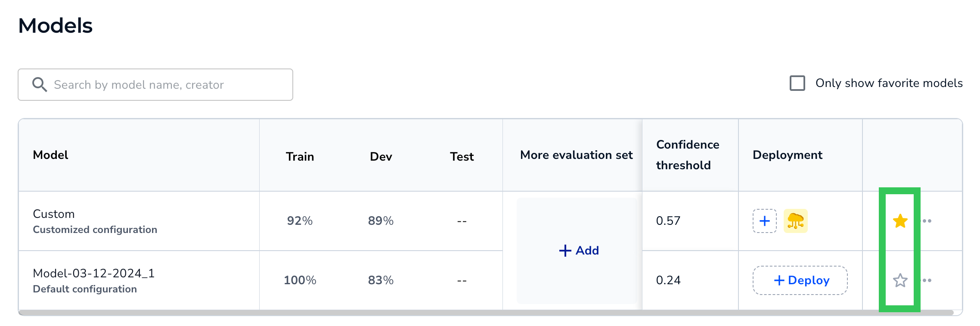Select the Deployment column header
Screen dimensions: 980x326
[x=788, y=155]
